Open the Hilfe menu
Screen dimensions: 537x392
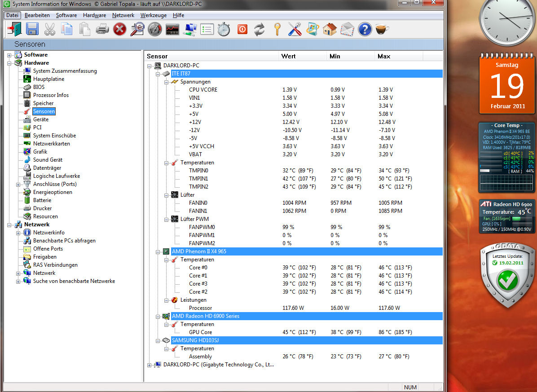point(178,15)
